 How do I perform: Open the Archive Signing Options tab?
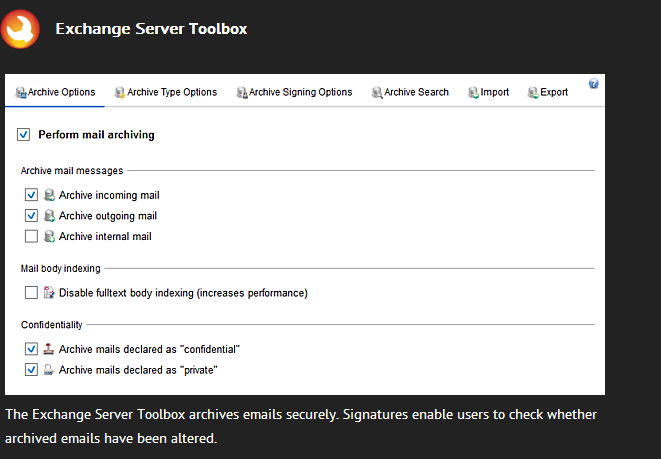click(x=294, y=92)
